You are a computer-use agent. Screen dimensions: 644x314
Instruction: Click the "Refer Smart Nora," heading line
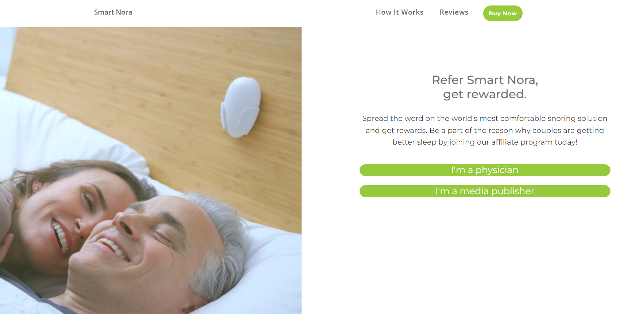click(485, 80)
